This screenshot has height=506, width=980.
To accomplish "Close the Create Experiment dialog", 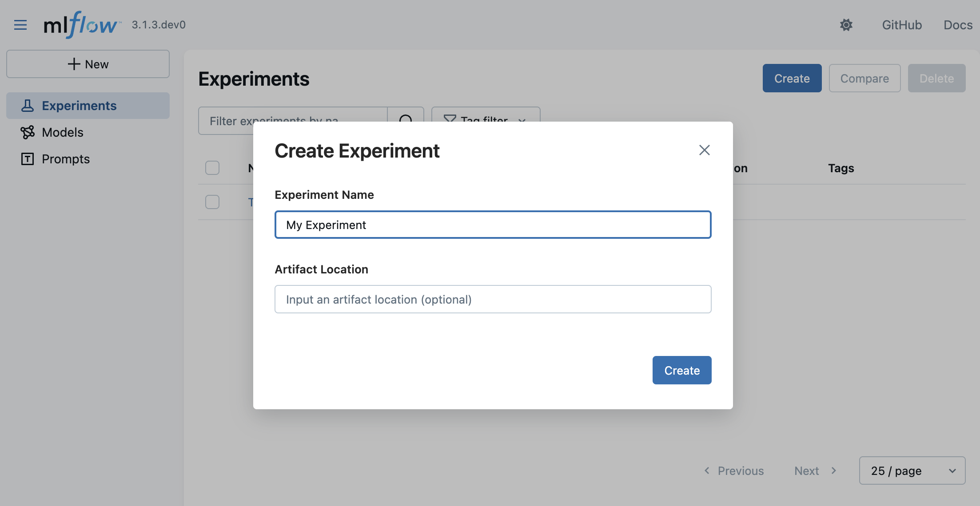I will (x=704, y=150).
